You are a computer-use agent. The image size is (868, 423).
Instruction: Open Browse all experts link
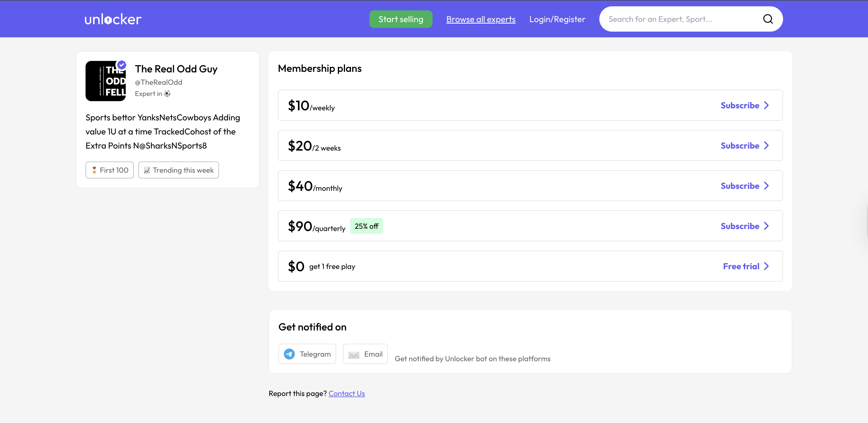(480, 19)
